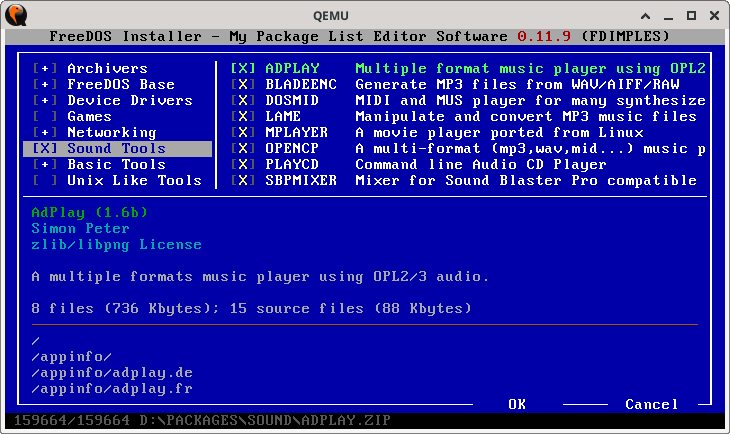Click the Cancel button

click(652, 404)
